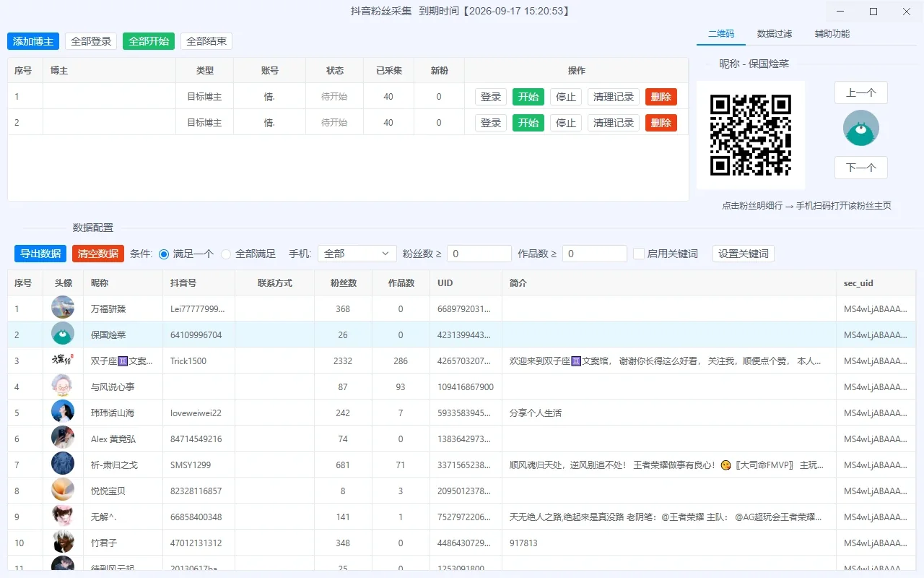Start all tasks with 全部开始

149,41
